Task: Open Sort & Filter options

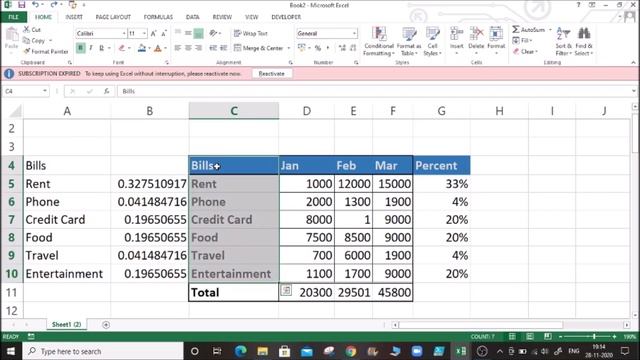Action: 563,41
